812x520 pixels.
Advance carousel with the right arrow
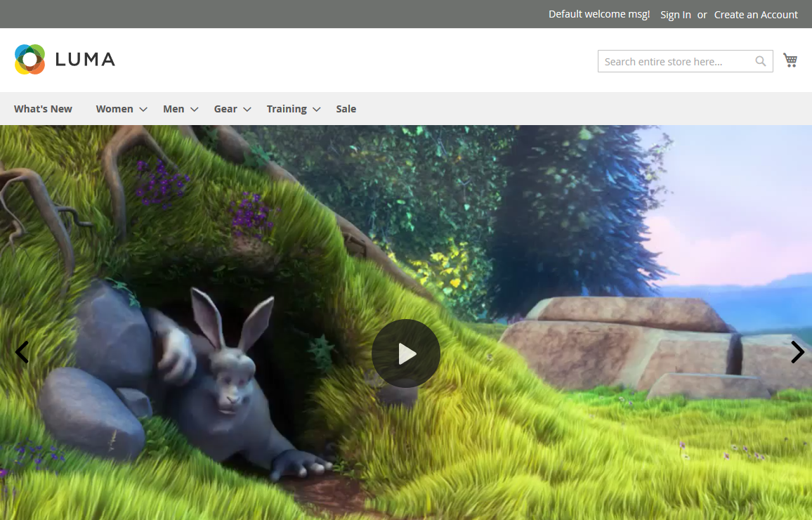(x=797, y=352)
